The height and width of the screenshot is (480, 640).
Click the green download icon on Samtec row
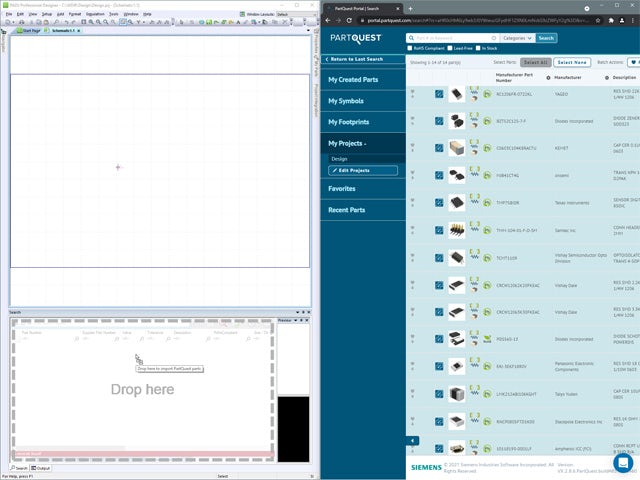[487, 231]
